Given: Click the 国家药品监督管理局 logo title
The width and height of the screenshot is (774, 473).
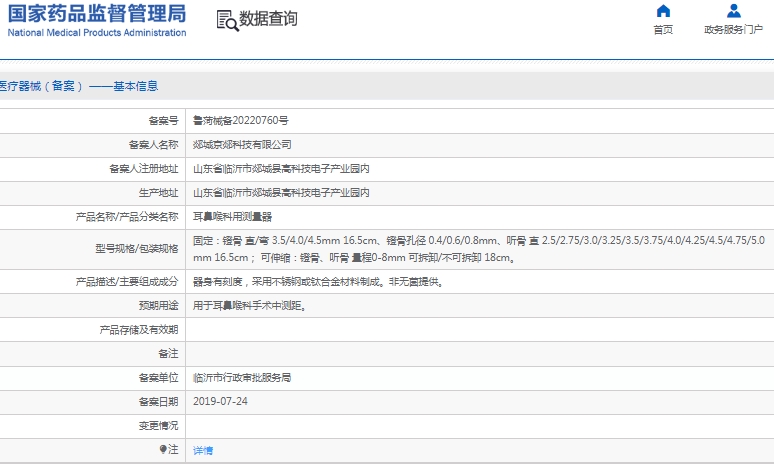Looking at the screenshot, I should tap(97, 13).
